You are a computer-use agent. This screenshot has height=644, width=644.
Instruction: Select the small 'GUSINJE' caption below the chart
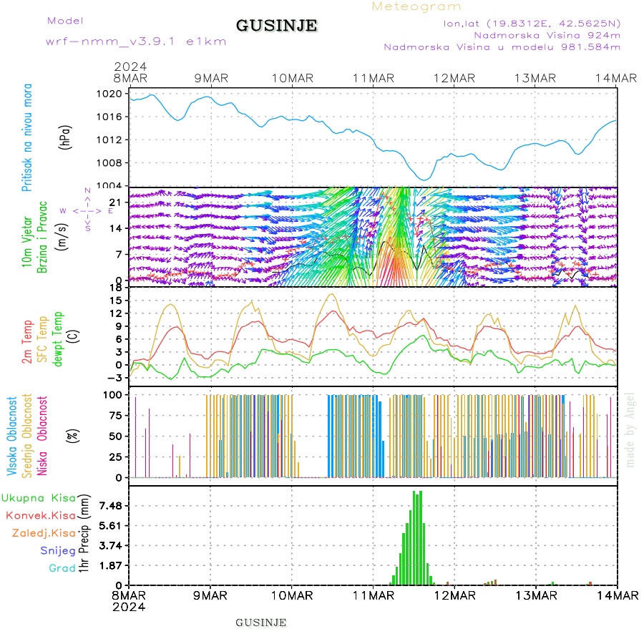click(260, 623)
